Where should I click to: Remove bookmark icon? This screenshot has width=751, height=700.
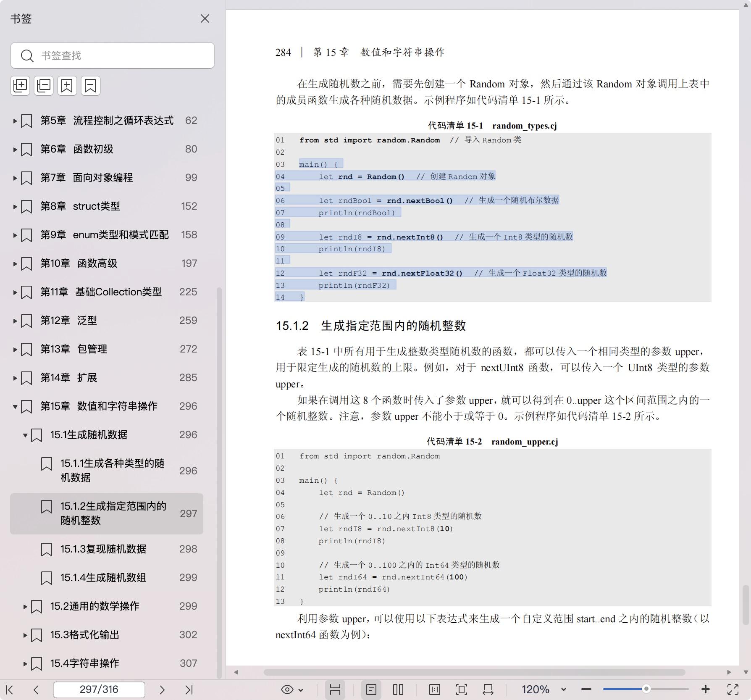pos(91,86)
